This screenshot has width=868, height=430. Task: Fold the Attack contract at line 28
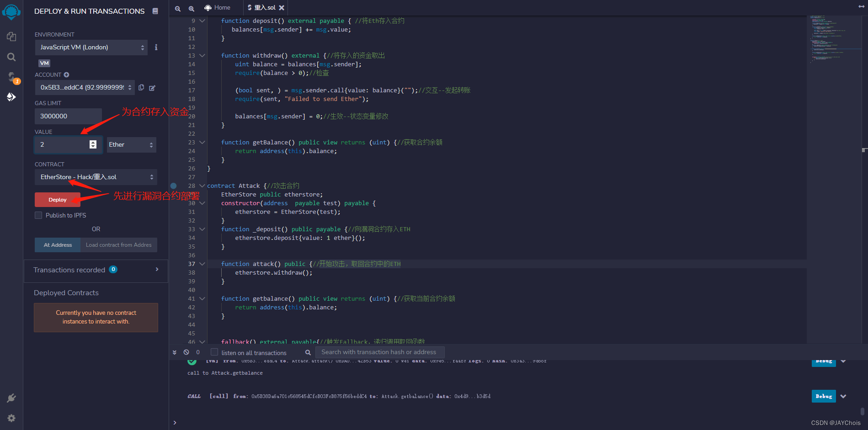(202, 186)
